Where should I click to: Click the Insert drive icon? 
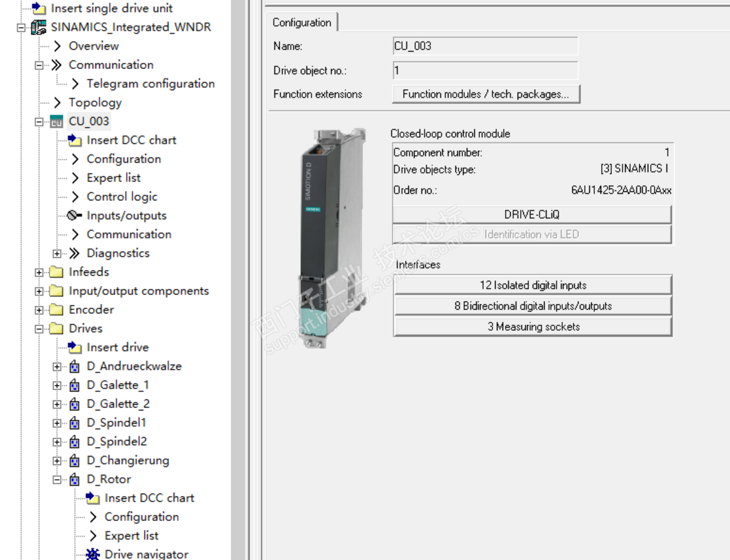(75, 347)
